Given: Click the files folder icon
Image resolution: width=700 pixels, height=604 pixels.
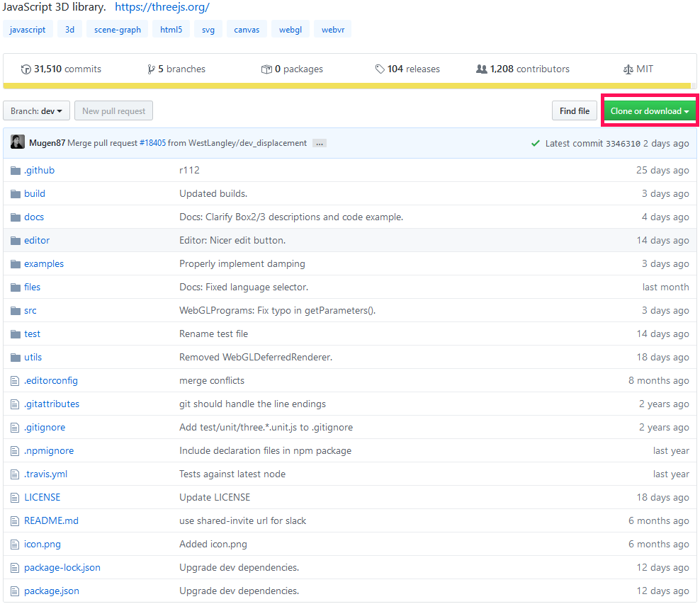Looking at the screenshot, I should 16,287.
